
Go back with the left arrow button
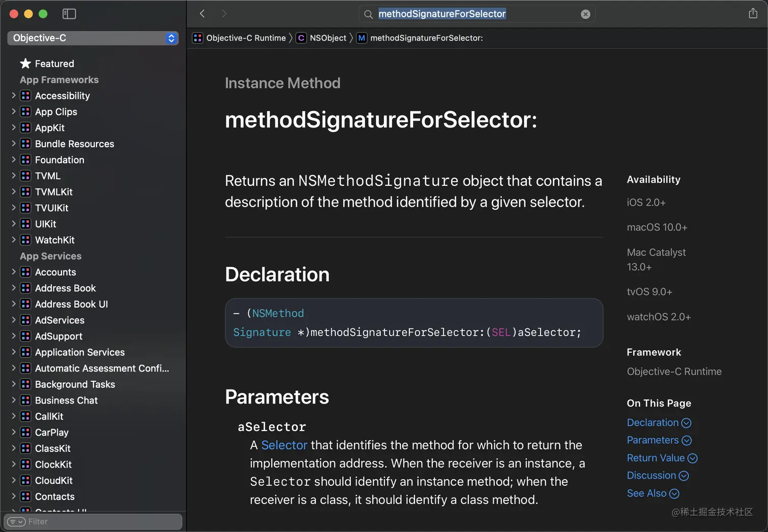(202, 14)
